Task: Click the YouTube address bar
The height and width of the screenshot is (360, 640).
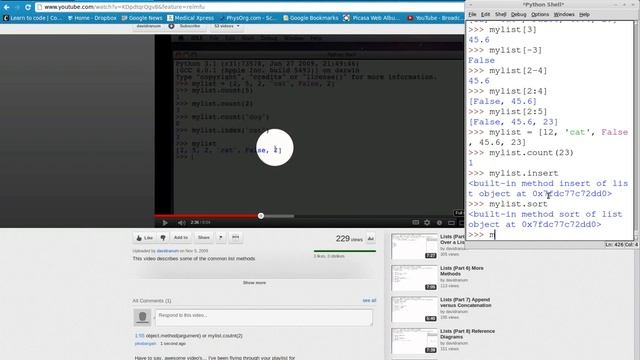Action: [249, 7]
